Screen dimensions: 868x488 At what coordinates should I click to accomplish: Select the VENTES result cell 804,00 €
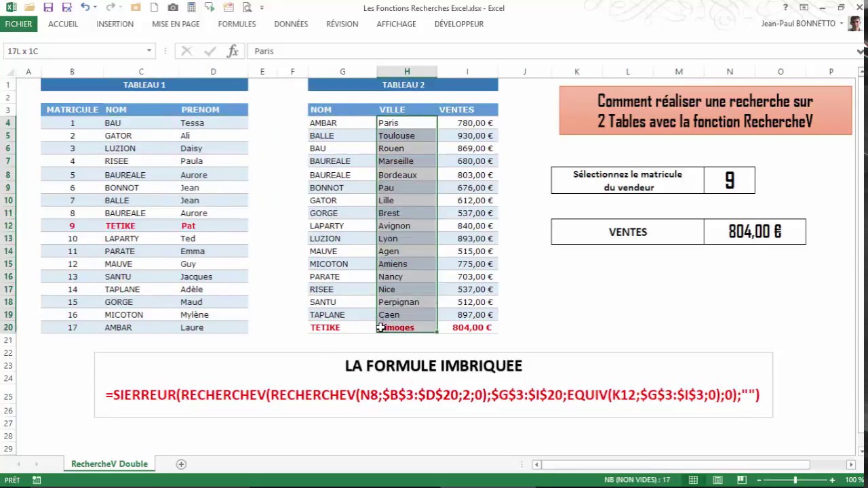[755, 232]
